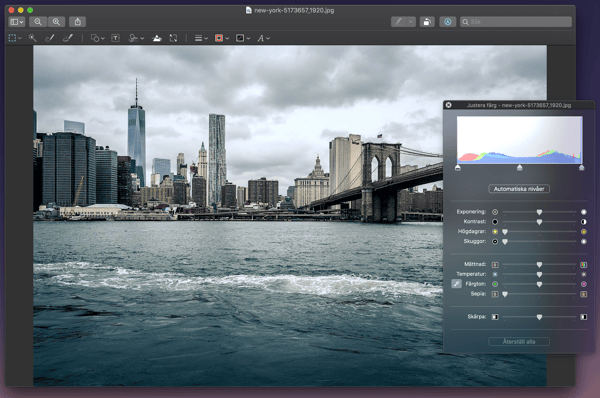This screenshot has height=398, width=600.
Task: Click the Färgton: label
Action: click(476, 284)
